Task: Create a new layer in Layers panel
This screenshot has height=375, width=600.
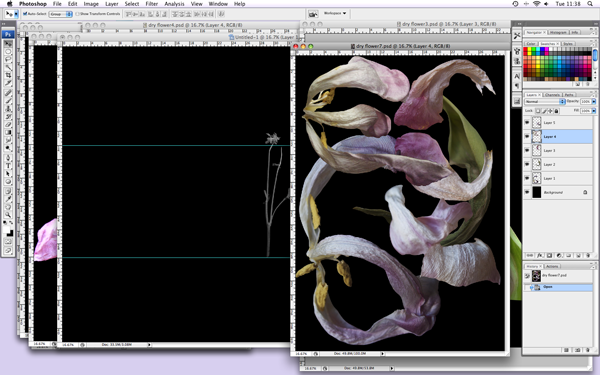Action: click(x=578, y=255)
